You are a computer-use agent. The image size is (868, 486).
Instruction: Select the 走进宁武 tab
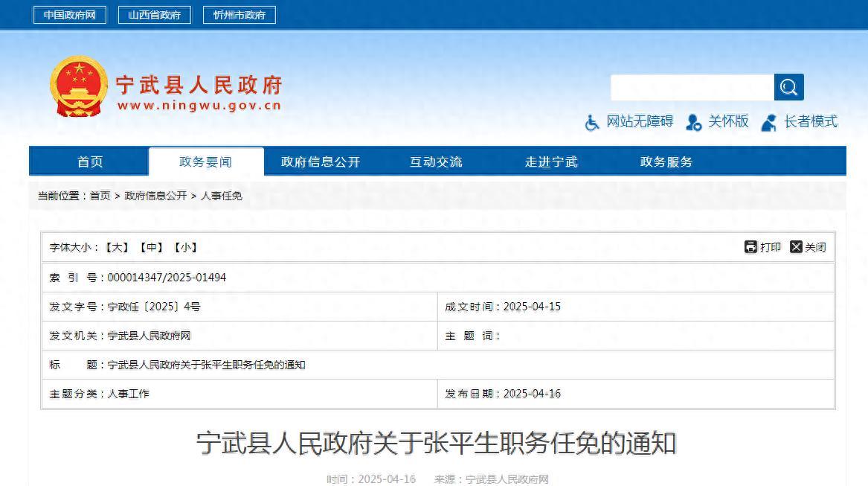pos(551,162)
